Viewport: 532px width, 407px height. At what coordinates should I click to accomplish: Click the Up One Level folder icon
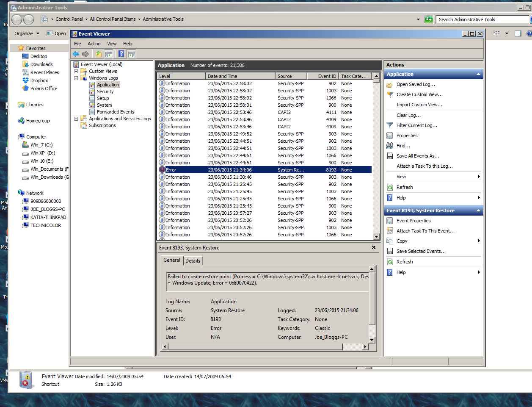click(x=98, y=54)
